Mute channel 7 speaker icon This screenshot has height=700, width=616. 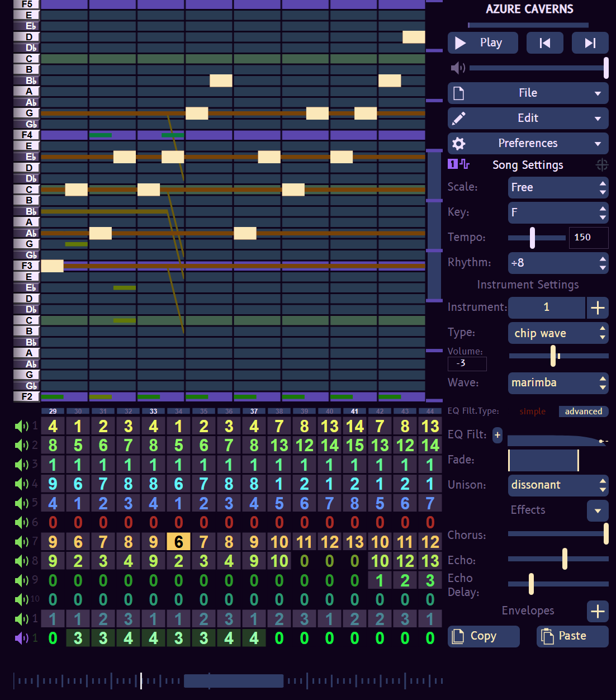tap(21, 542)
